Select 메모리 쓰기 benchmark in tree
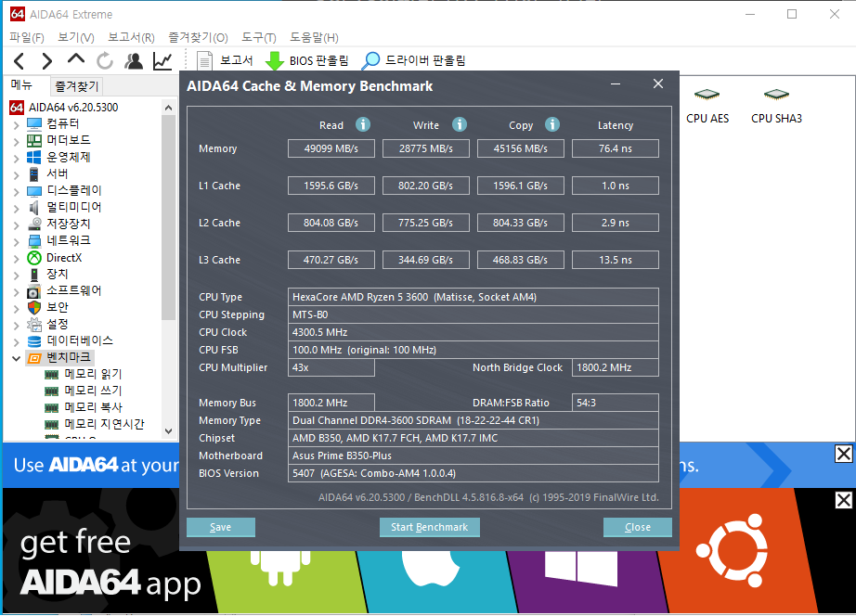The height and width of the screenshot is (616, 856). click(93, 391)
